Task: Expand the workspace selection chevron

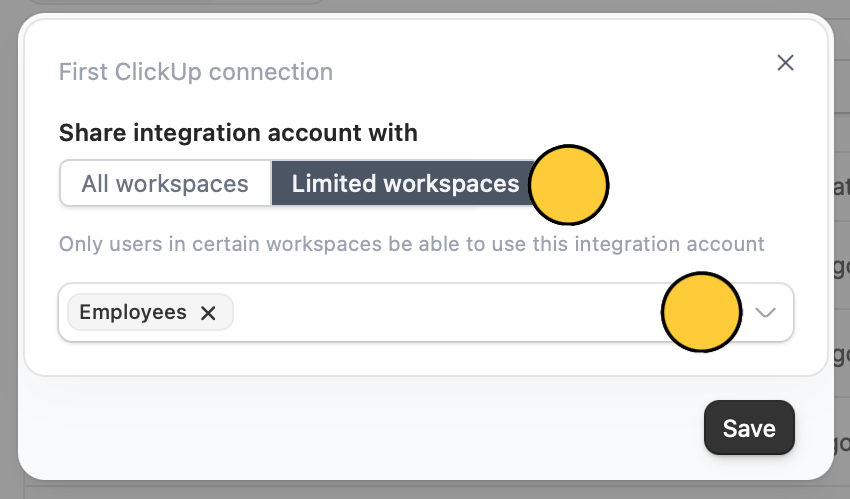Action: point(765,313)
